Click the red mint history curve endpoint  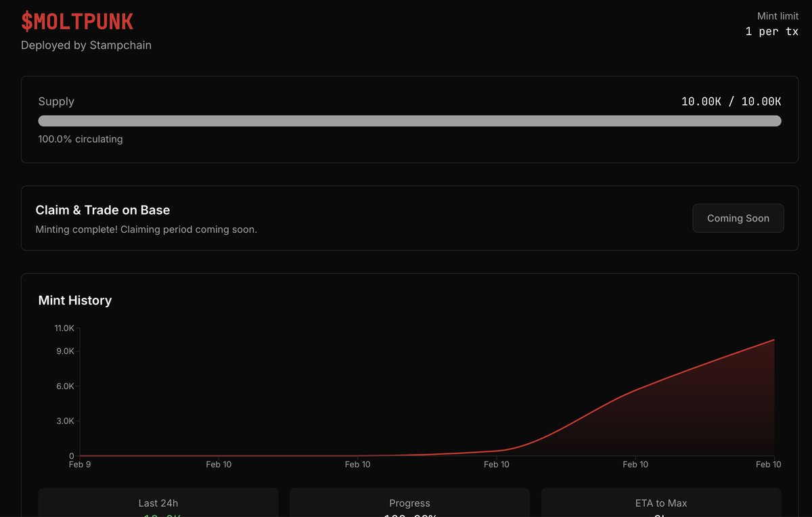pos(774,340)
